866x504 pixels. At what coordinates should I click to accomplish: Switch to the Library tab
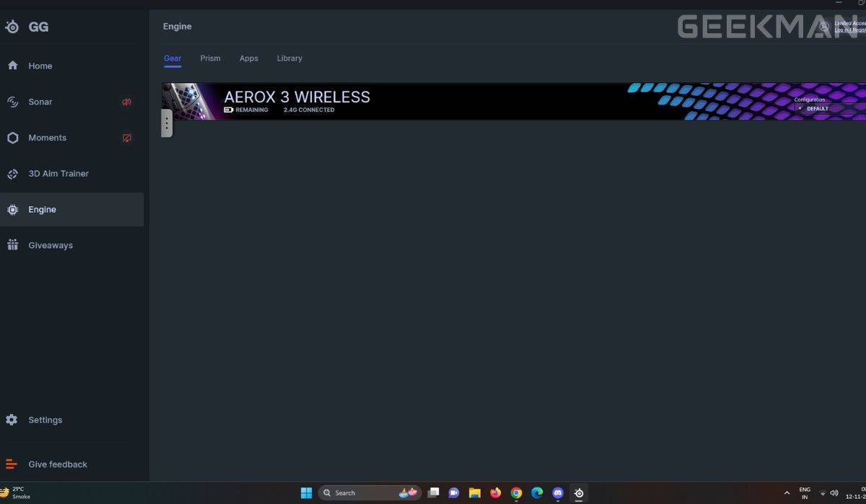[289, 58]
